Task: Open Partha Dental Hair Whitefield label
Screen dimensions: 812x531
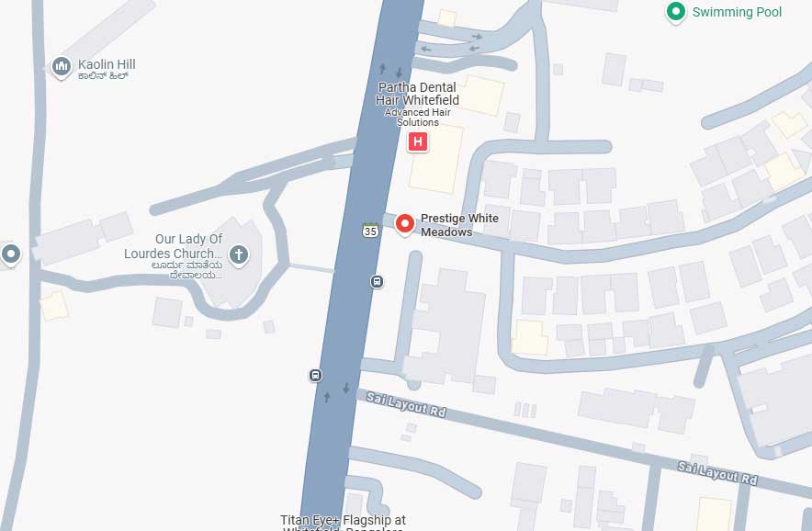Action: click(x=417, y=94)
